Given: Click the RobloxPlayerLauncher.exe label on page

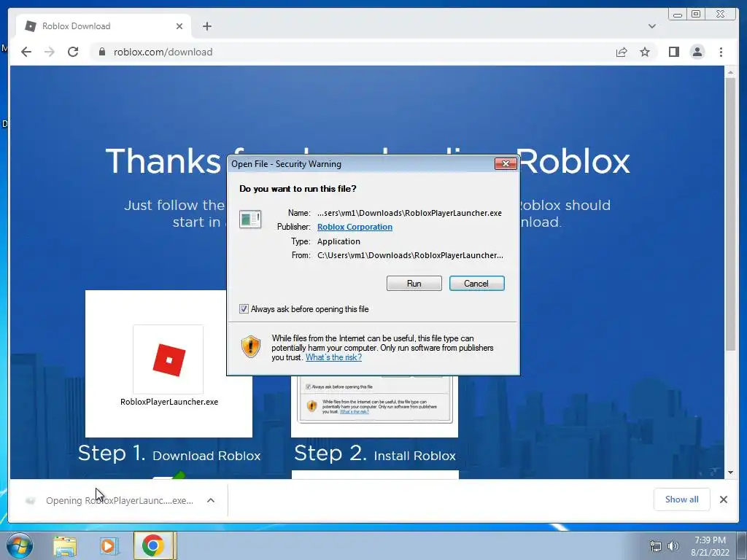Looking at the screenshot, I should [x=169, y=402].
